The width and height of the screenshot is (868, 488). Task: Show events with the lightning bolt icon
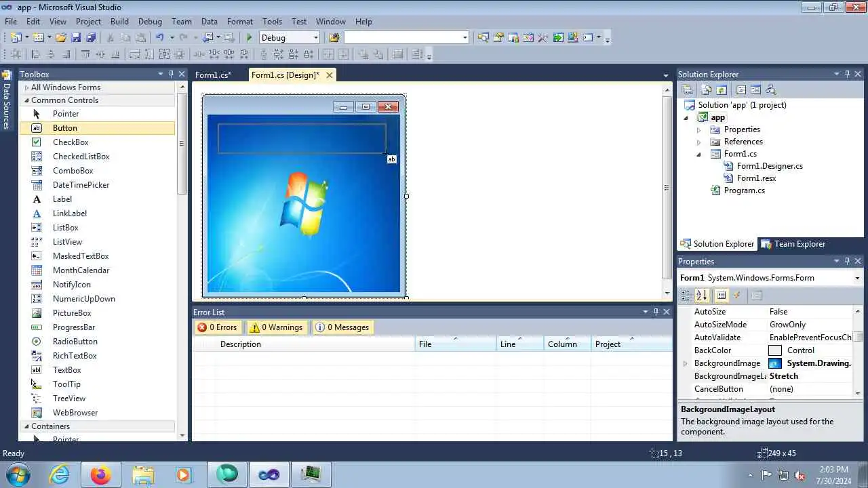pyautogui.click(x=737, y=296)
